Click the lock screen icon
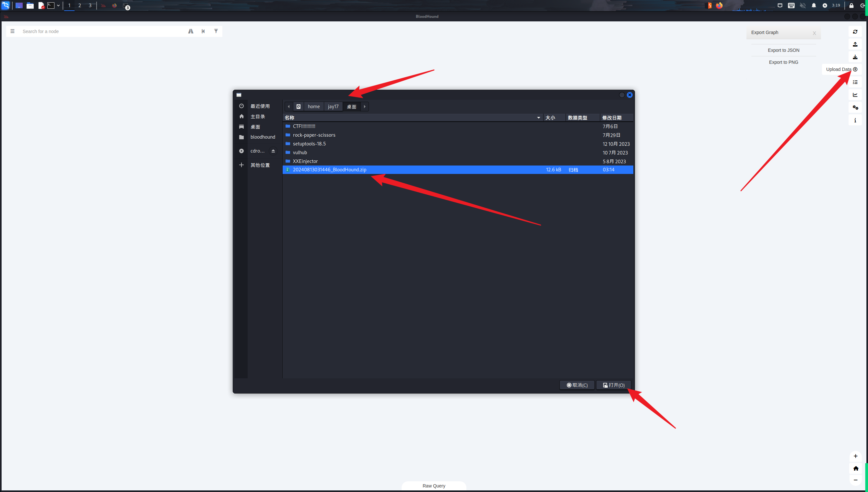 (x=851, y=6)
